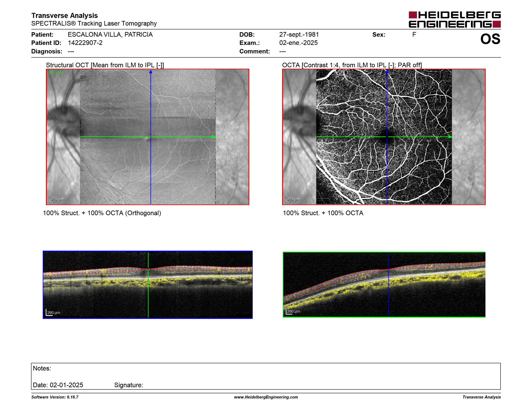Click the 'Diagnosis:' label

tap(47, 51)
